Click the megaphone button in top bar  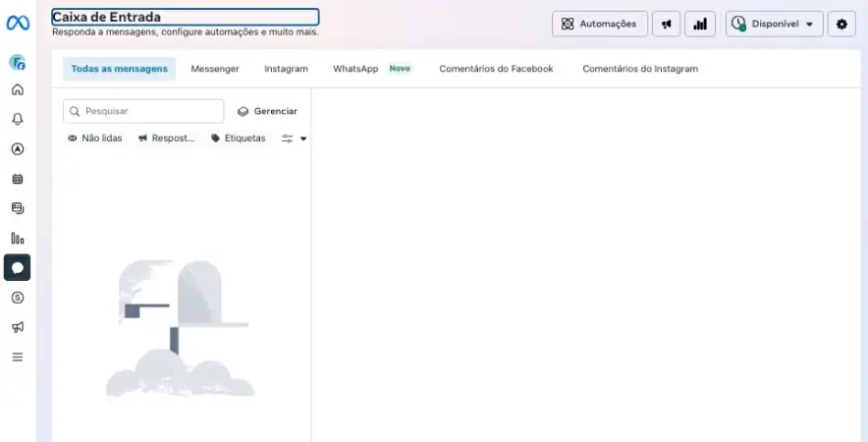tap(667, 24)
